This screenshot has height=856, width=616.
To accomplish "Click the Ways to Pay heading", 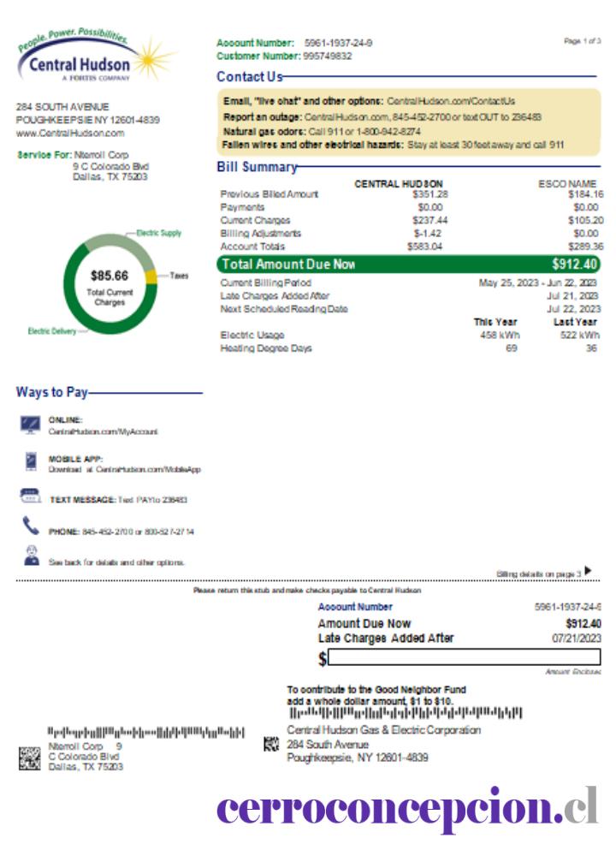I will pyautogui.click(x=52, y=392).
